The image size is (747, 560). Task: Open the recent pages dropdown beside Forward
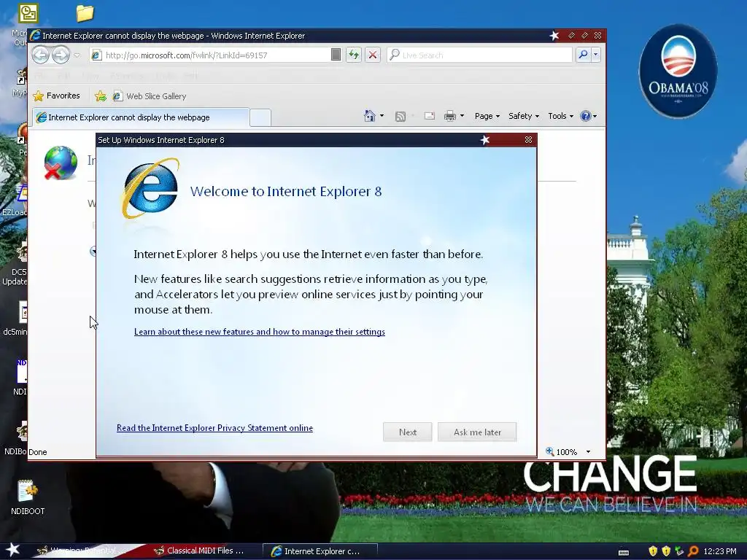77,55
